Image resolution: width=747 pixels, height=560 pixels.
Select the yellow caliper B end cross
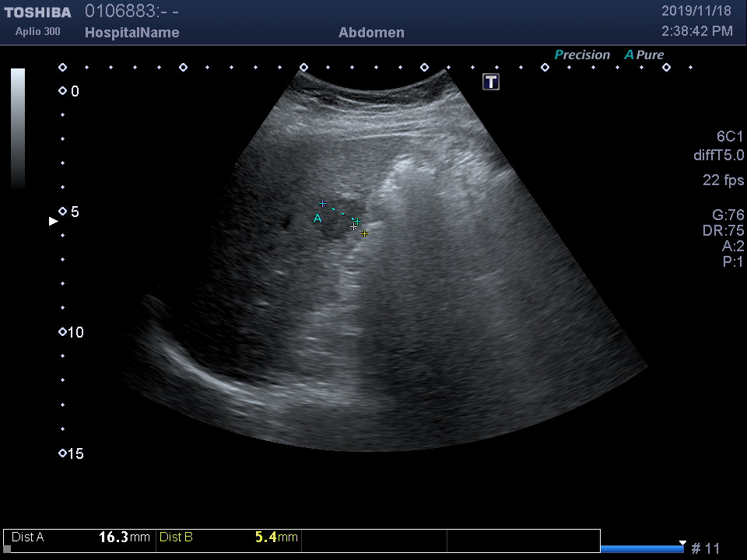tap(364, 233)
